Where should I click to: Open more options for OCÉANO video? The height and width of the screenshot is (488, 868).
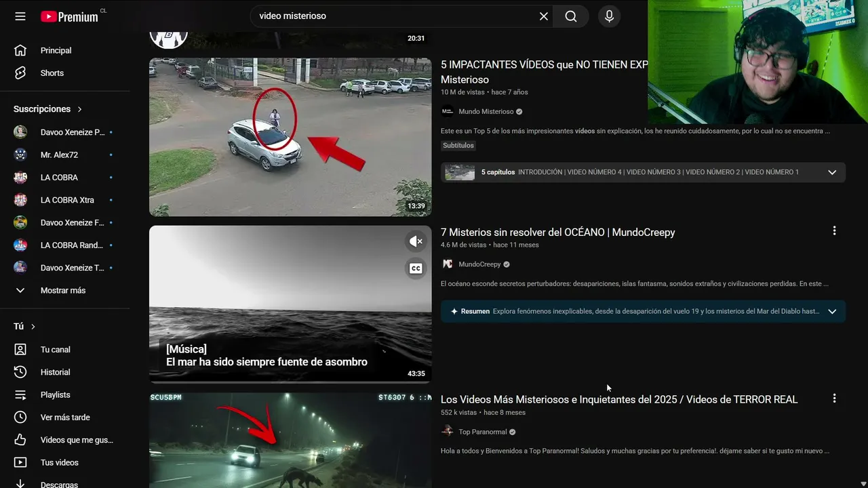834,231
